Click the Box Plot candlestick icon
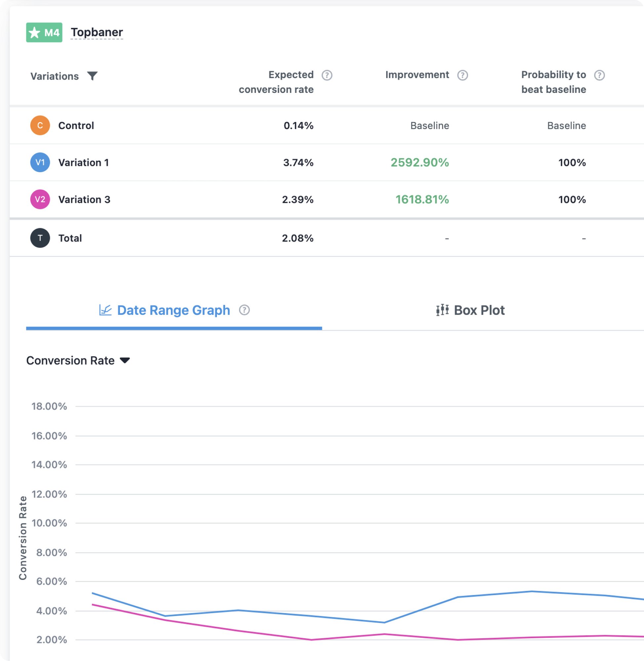This screenshot has height=661, width=644. (x=442, y=310)
